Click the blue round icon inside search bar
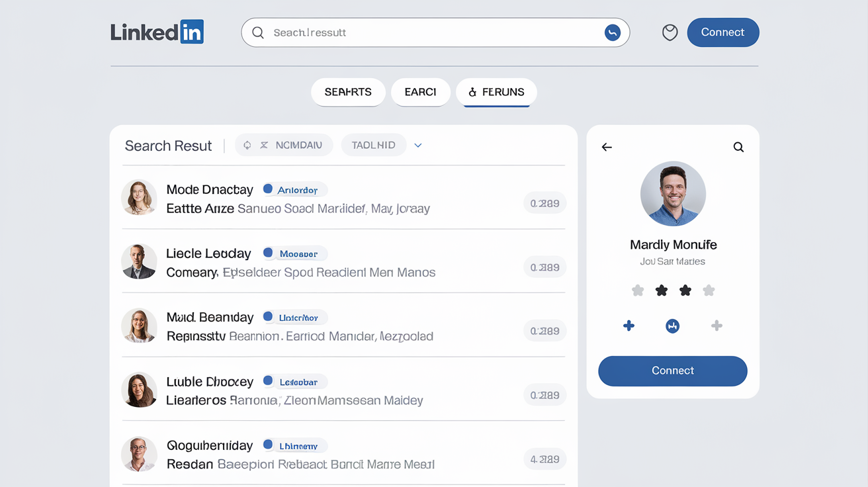 613,32
